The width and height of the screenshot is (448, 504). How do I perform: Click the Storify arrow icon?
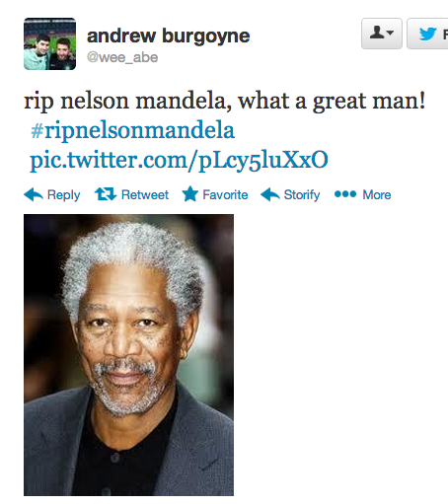tap(270, 194)
